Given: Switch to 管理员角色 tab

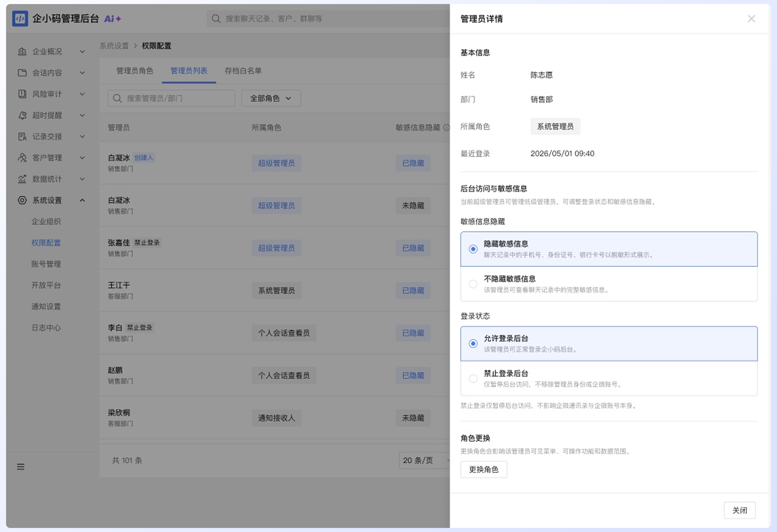Looking at the screenshot, I should pos(135,71).
